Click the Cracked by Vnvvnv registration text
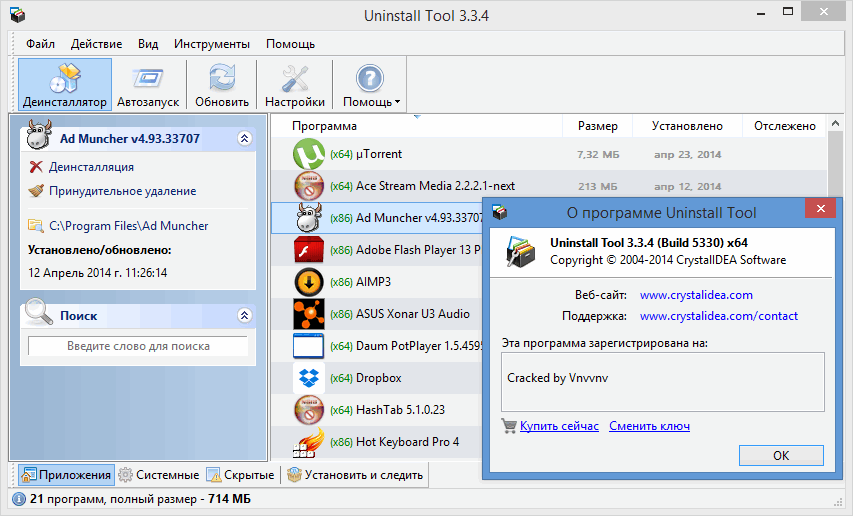853x516 pixels. pyautogui.click(x=558, y=378)
